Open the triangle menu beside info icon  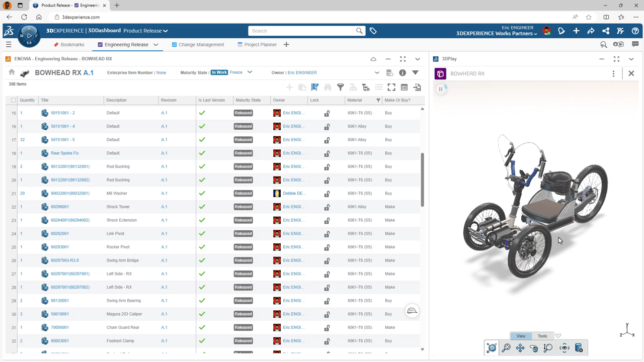pyautogui.click(x=415, y=73)
